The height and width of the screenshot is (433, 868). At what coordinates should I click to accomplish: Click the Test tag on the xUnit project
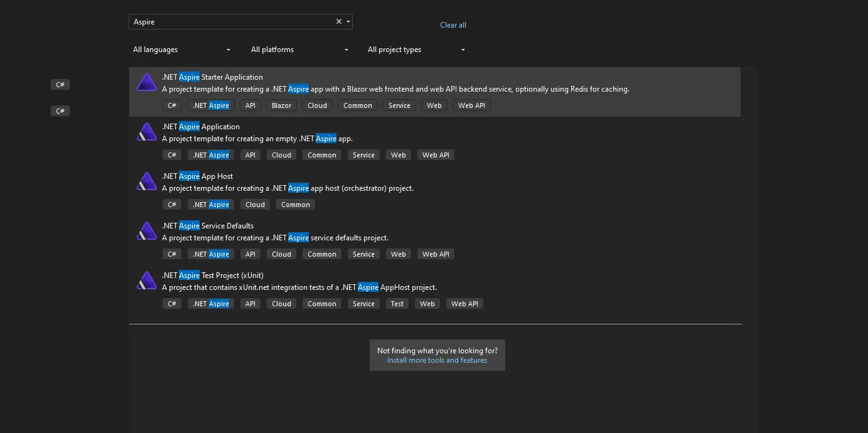tap(397, 304)
